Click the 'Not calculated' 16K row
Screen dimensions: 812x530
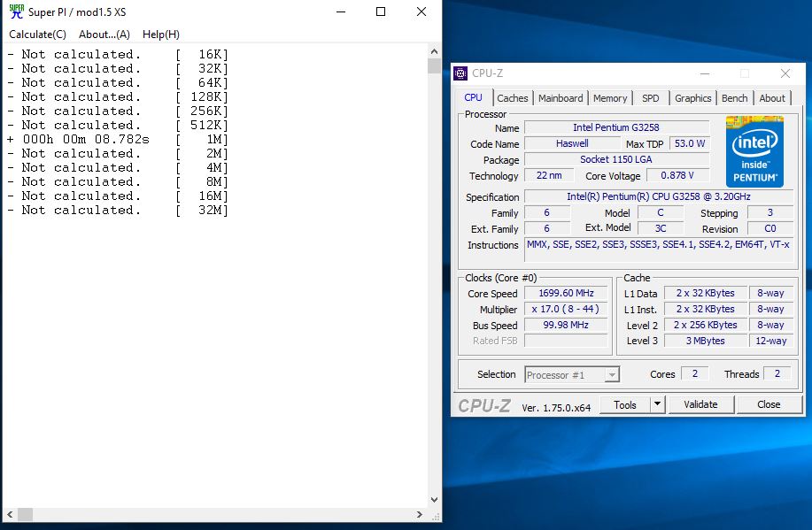coord(118,54)
